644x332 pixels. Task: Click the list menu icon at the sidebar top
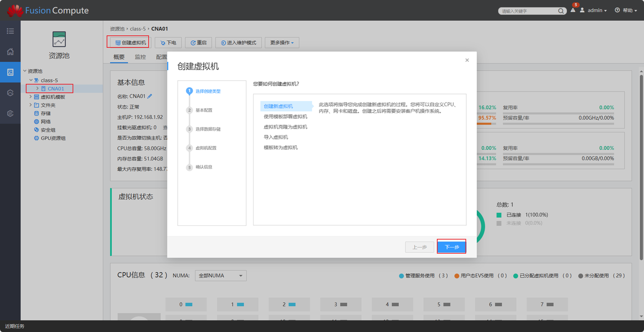[10, 31]
